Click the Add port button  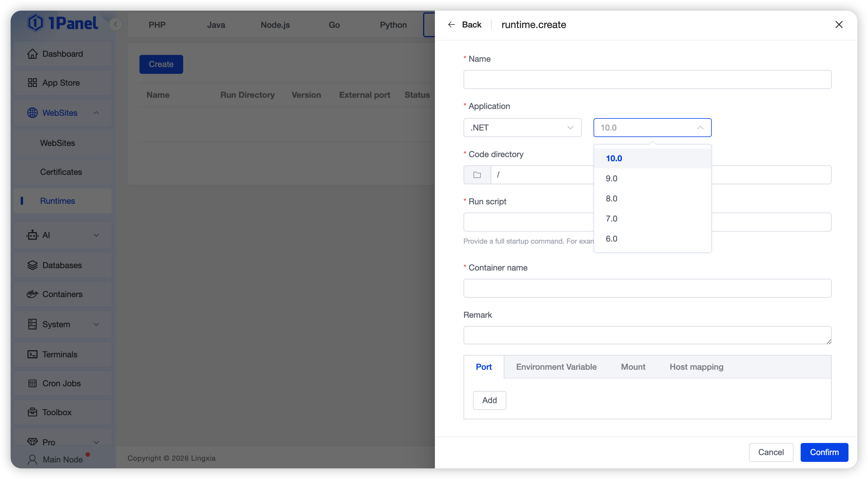pyautogui.click(x=489, y=400)
